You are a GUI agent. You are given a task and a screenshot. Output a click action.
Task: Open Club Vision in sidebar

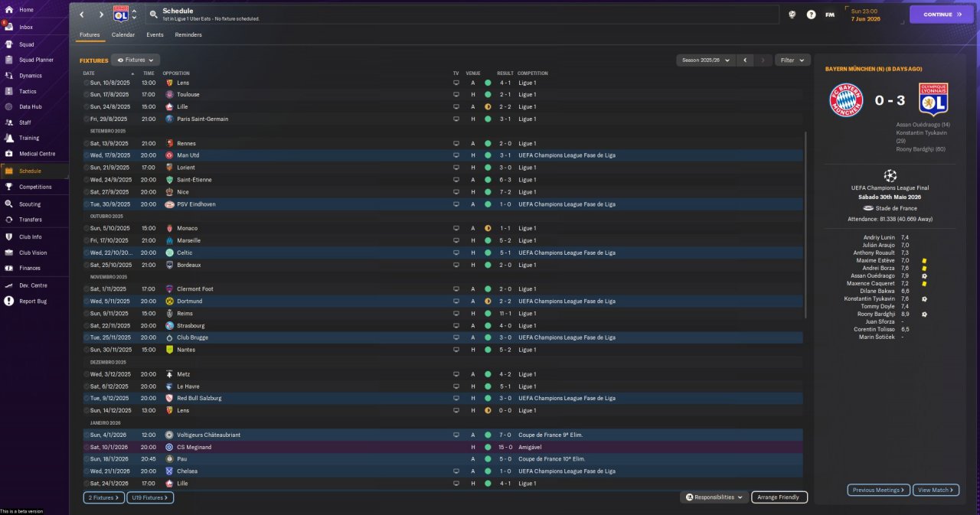point(33,253)
